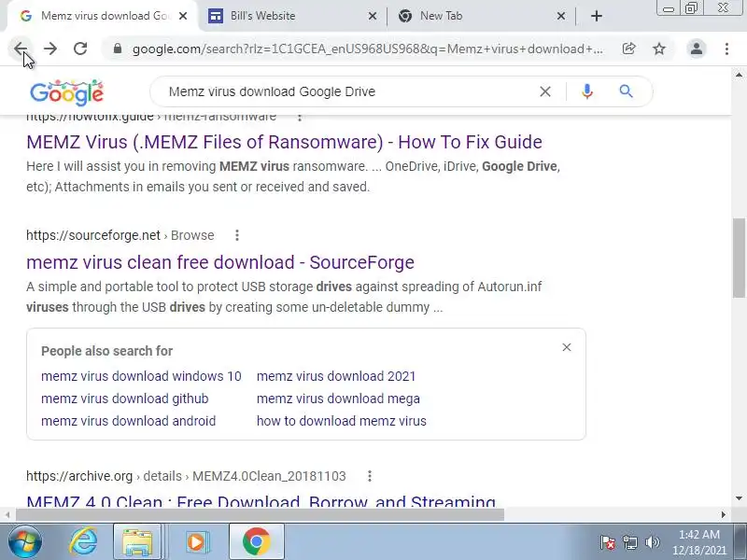This screenshot has height=560, width=747.
Task: Focus the address bar URL
Action: click(367, 49)
